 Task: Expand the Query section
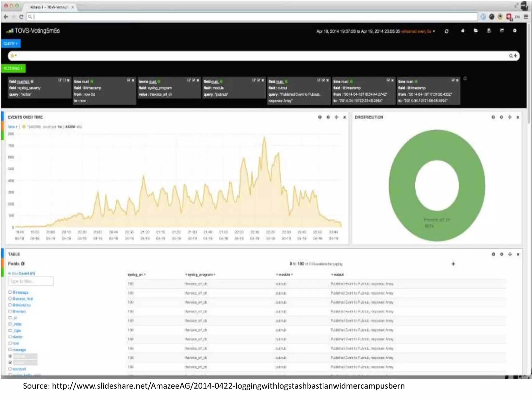[x=11, y=44]
